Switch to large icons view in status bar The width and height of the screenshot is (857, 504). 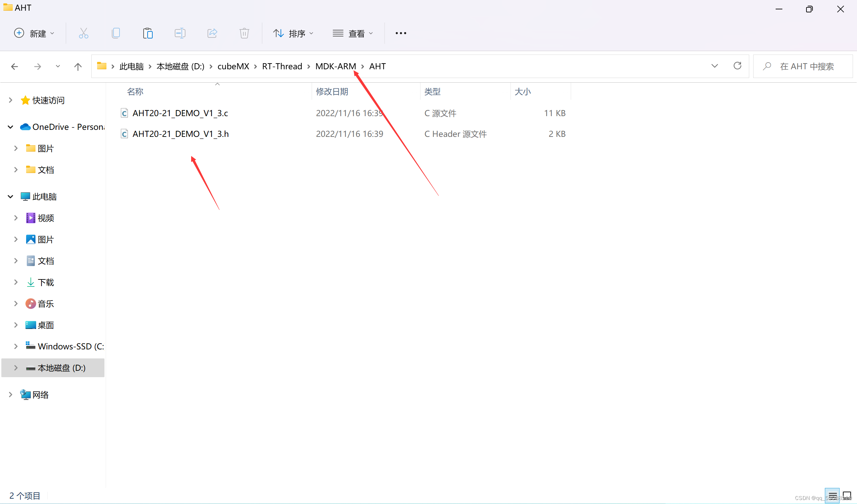tap(847, 496)
